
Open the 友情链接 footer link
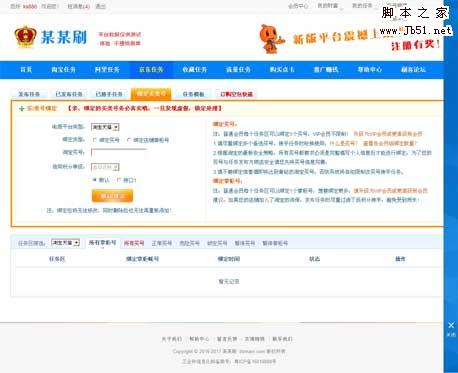point(255,339)
